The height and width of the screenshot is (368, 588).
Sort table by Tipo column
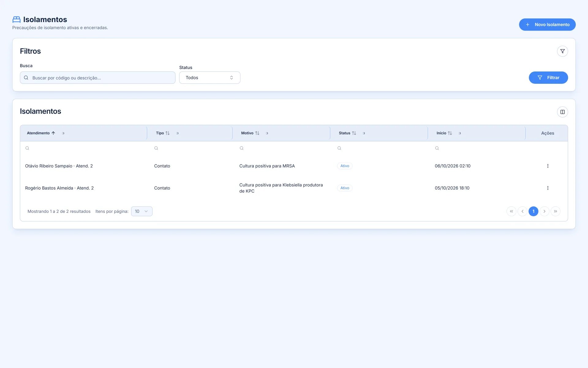tap(168, 133)
